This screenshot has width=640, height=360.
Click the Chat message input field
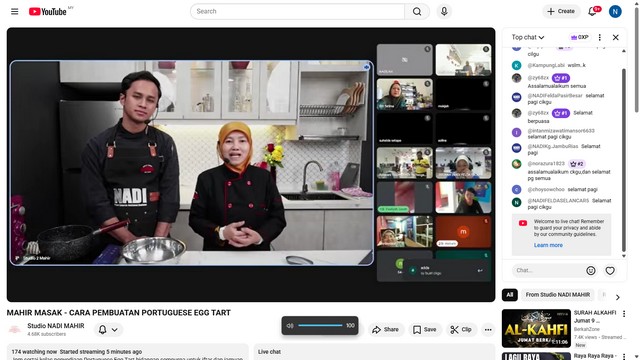(x=548, y=271)
